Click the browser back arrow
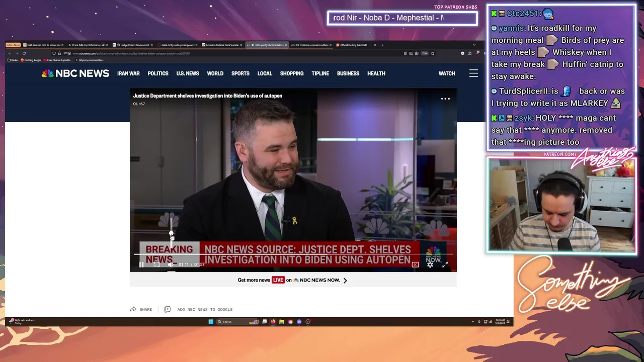This screenshot has width=644, height=362. [x=10, y=53]
